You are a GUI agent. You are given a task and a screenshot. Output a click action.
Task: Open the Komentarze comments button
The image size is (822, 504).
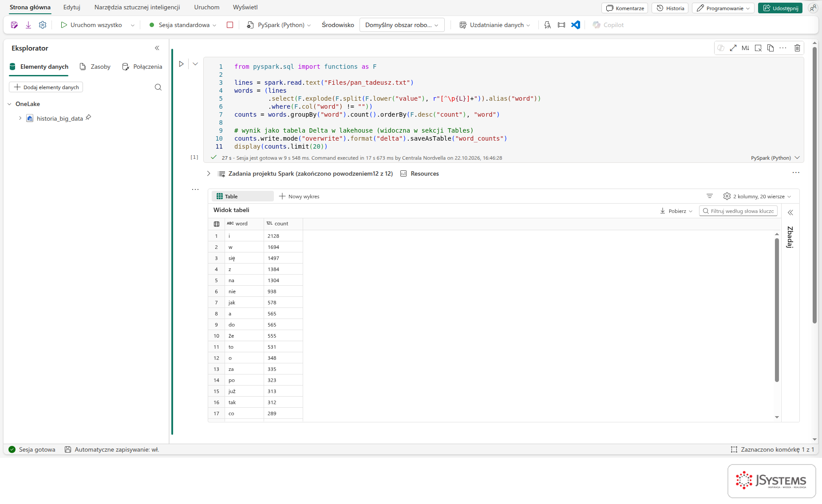(x=625, y=8)
